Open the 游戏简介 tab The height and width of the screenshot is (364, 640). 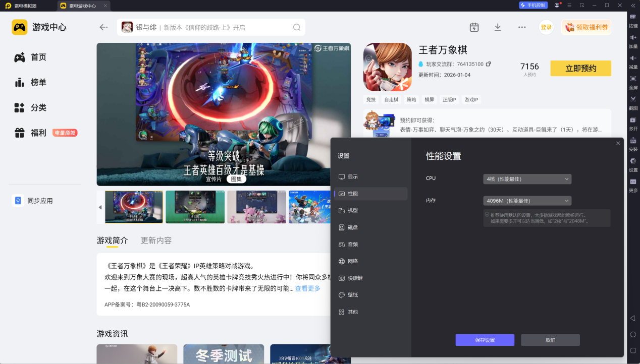[x=113, y=240]
